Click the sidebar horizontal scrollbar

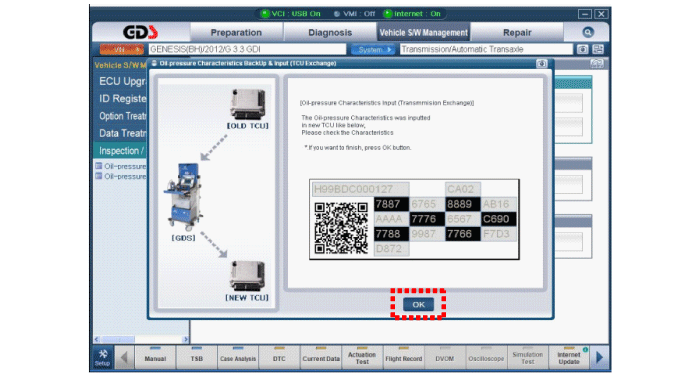coord(141,339)
